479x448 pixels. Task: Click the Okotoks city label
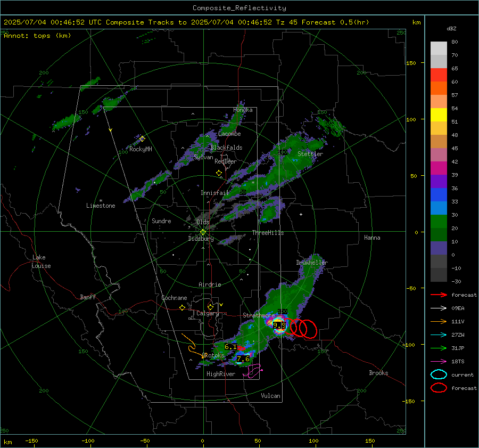213,355
